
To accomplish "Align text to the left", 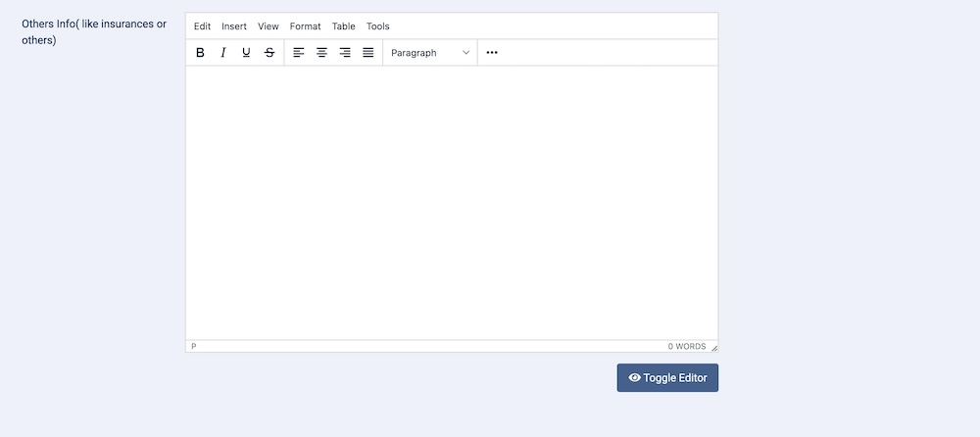I will point(299,53).
